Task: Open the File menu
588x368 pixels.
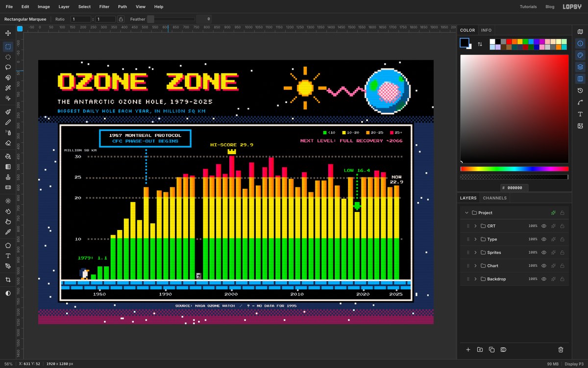Action: point(9,7)
